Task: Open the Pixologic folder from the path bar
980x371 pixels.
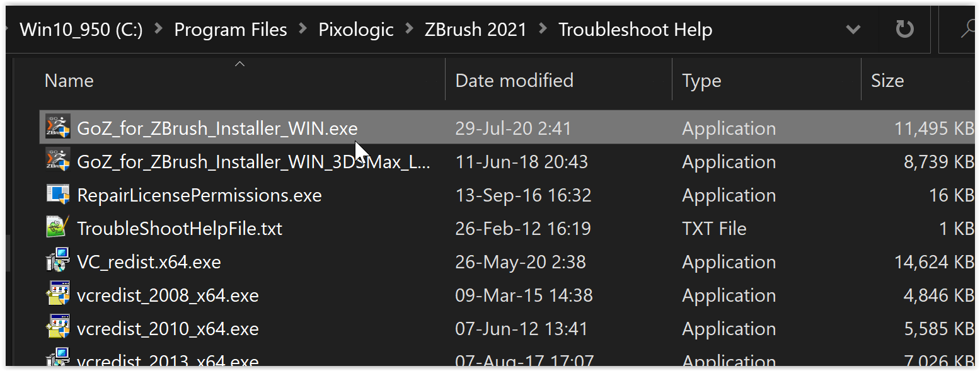Action: pos(356,29)
